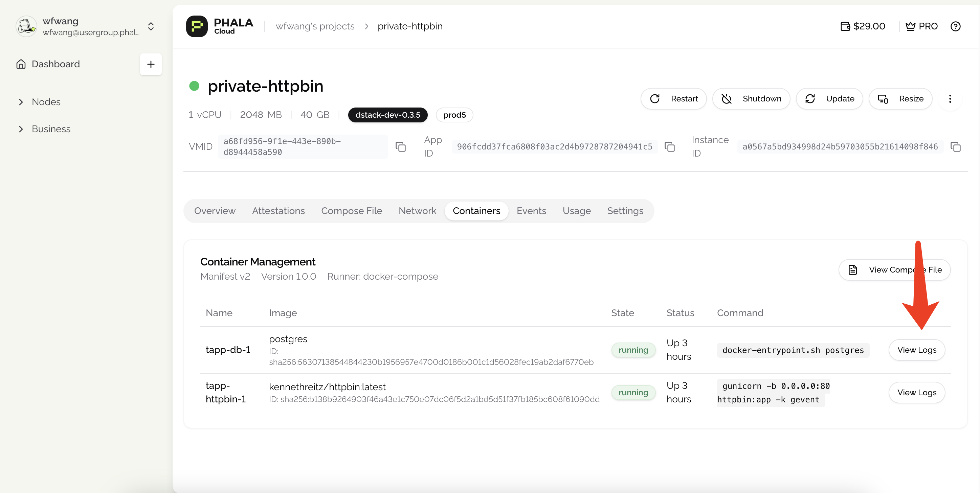The image size is (980, 493).
Task: Click the wallet balance $29.00
Action: click(x=863, y=26)
